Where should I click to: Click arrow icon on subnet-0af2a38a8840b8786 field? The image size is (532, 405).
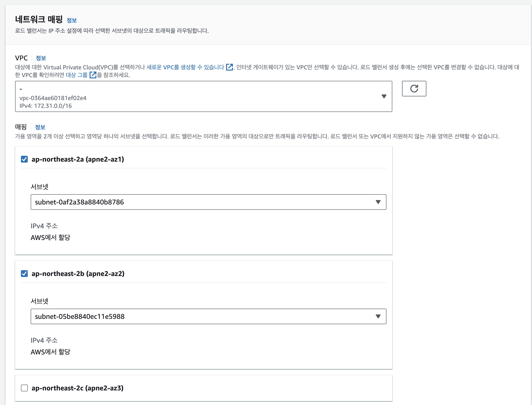tap(378, 202)
